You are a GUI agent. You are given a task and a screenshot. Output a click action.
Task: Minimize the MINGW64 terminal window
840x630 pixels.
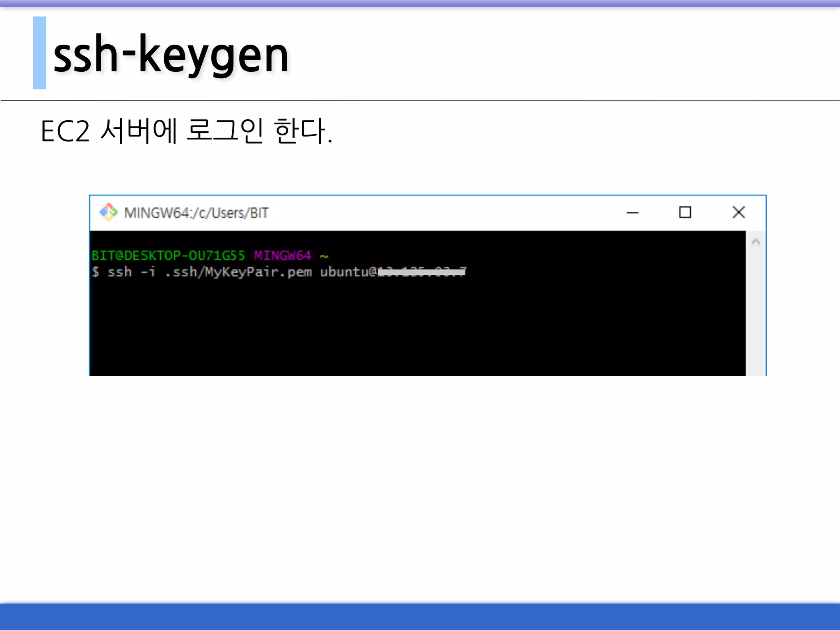[x=632, y=212]
